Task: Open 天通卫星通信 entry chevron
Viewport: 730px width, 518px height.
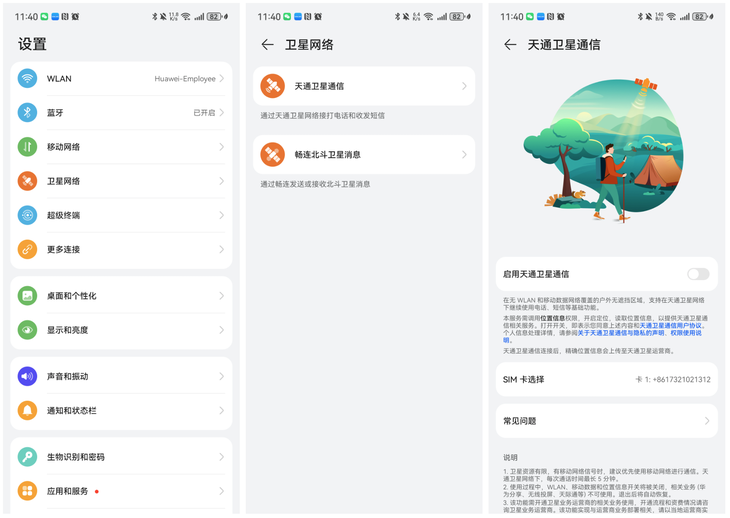Action: pos(464,86)
